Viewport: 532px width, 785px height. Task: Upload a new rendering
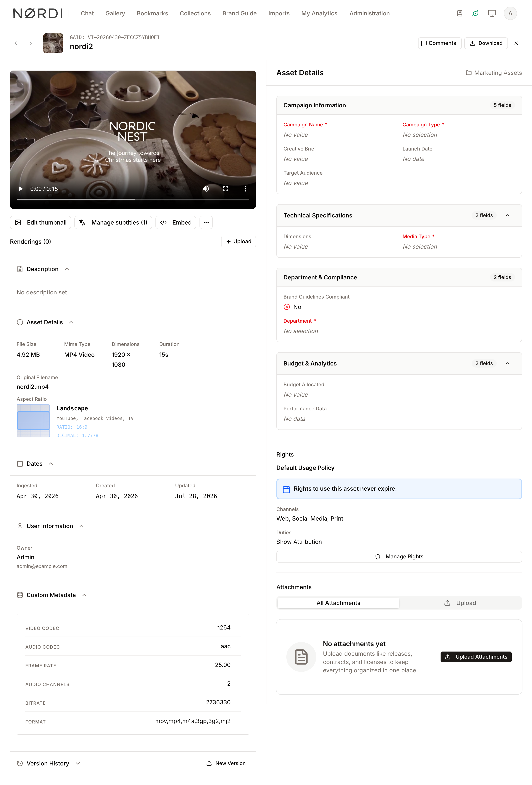(239, 242)
